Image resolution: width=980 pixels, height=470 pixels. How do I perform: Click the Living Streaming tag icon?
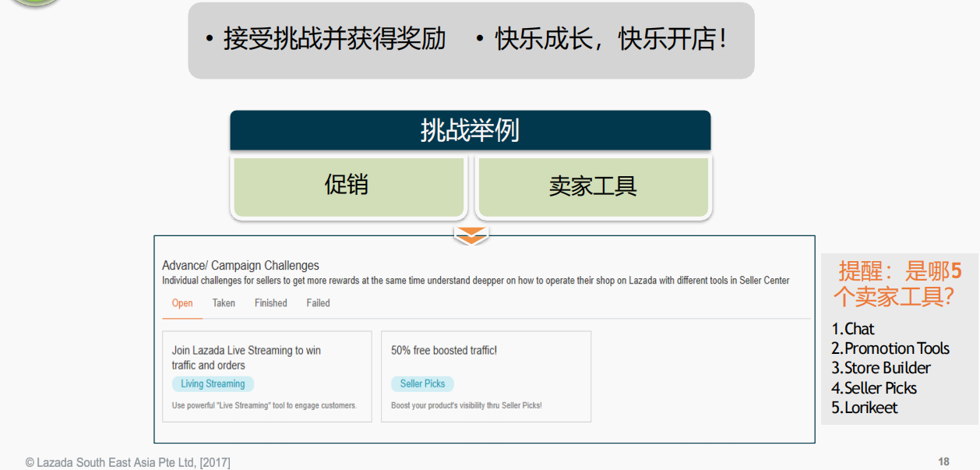pos(213,383)
